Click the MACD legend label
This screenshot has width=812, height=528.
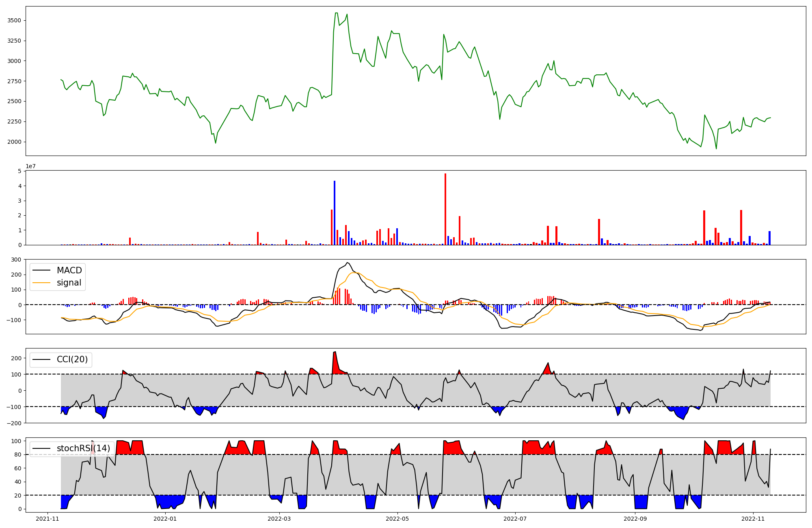pos(69,270)
